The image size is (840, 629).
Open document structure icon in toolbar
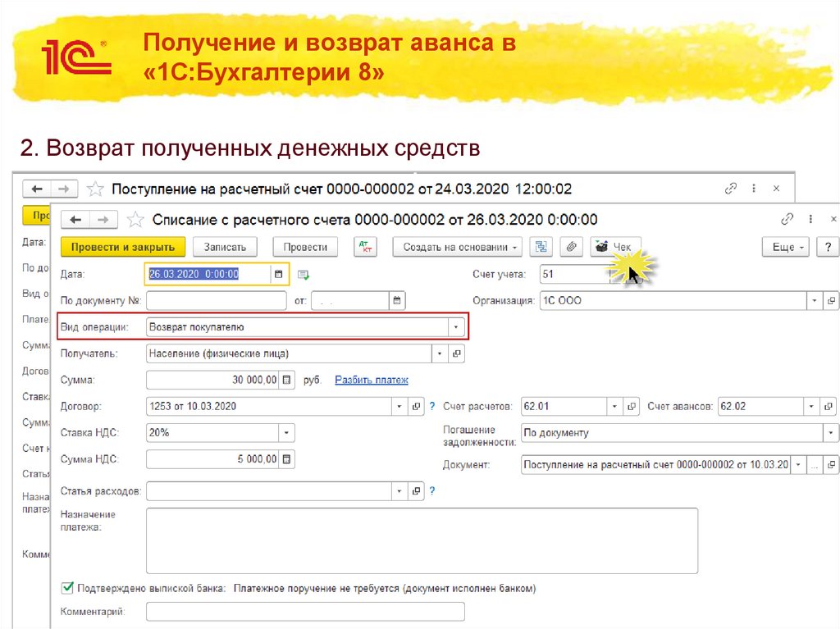click(x=541, y=247)
